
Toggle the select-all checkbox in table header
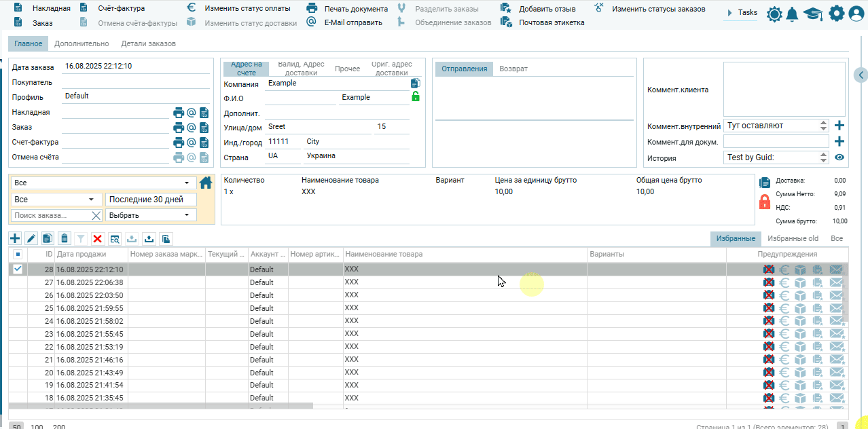[18, 254]
